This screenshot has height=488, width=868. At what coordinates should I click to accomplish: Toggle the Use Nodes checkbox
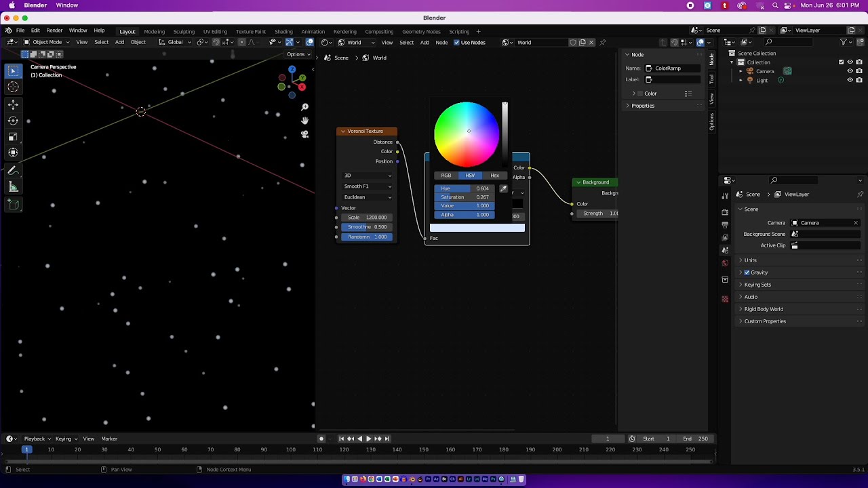456,43
